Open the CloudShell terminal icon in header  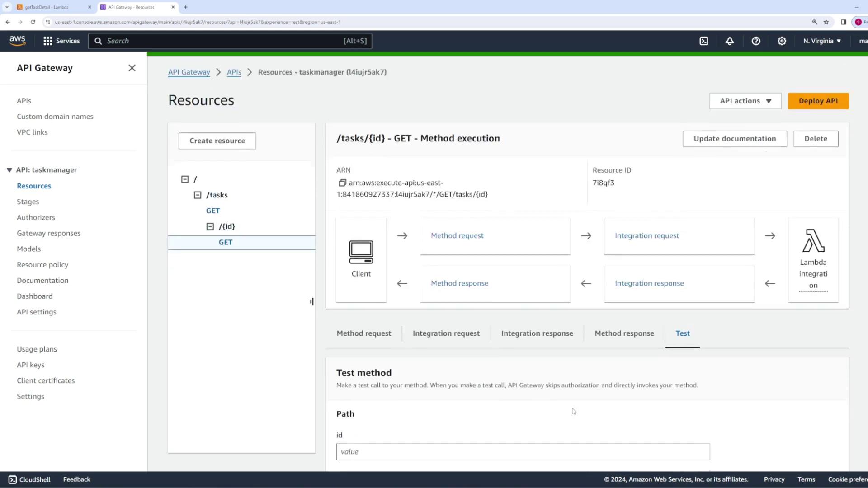click(704, 41)
